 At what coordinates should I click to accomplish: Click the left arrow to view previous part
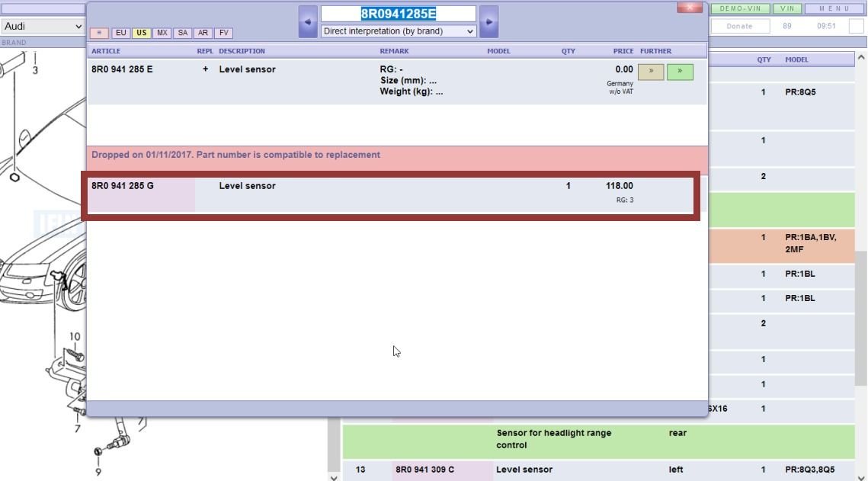pos(308,21)
